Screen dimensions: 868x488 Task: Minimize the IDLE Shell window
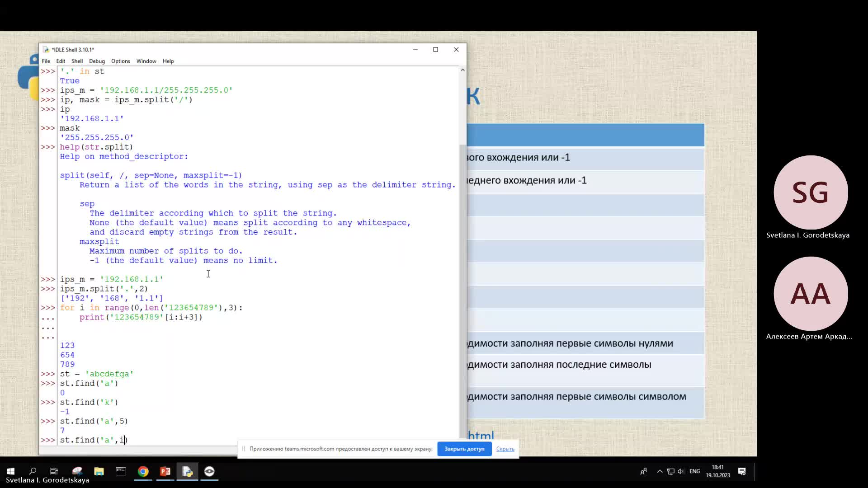(415, 50)
